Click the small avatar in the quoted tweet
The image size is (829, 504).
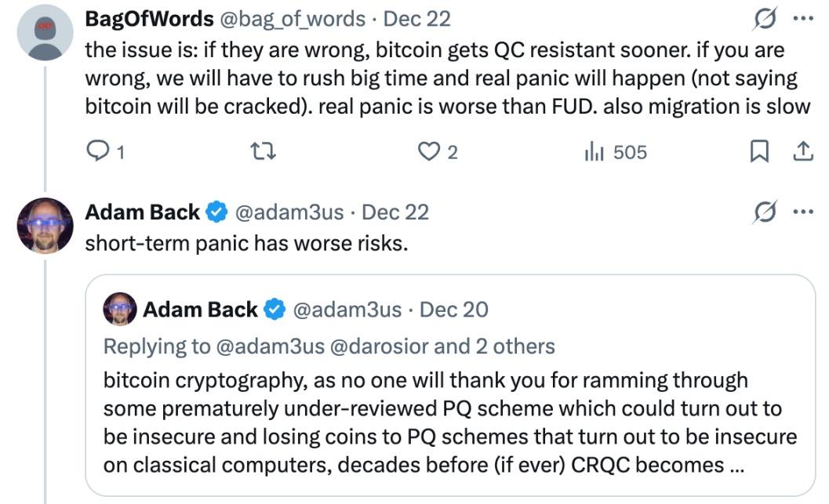(120, 310)
